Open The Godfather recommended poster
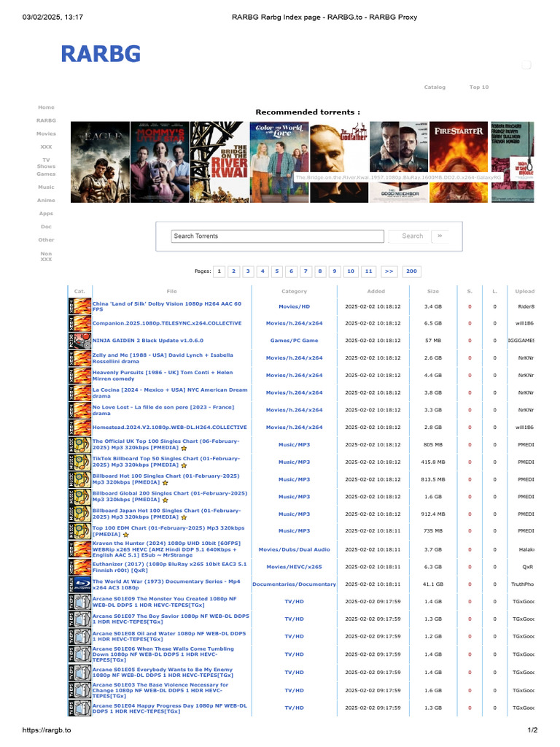The width and height of the screenshot is (560, 747). [x=339, y=162]
